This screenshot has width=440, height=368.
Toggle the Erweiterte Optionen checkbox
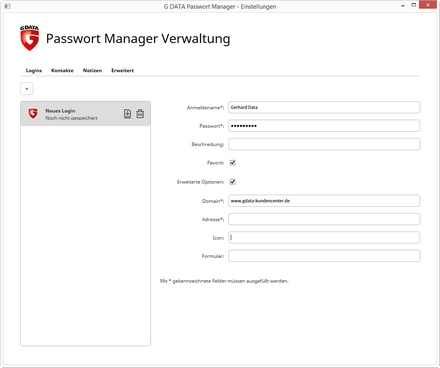click(233, 182)
